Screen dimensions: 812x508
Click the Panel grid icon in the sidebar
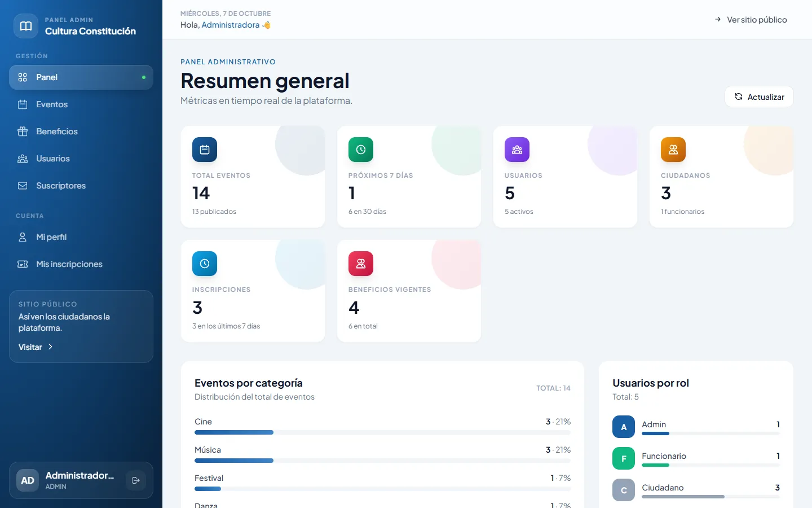click(x=23, y=77)
